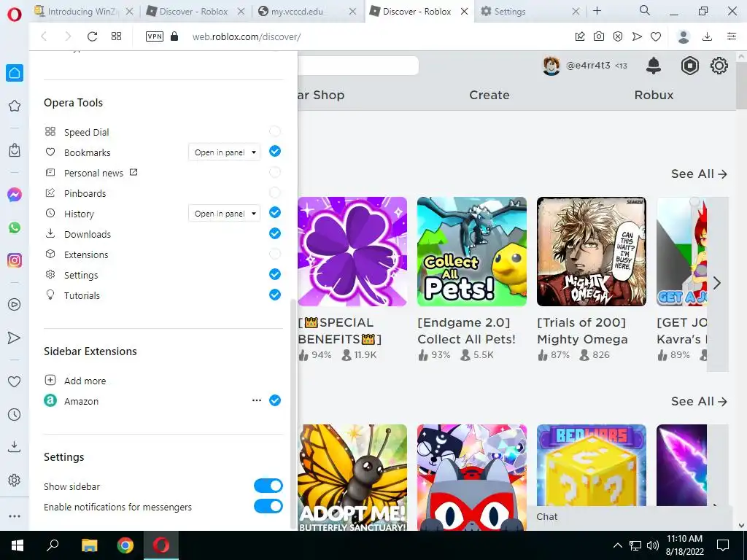Screen dimensions: 747x560
Task: Open History clock in sidebar
Action: point(15,414)
